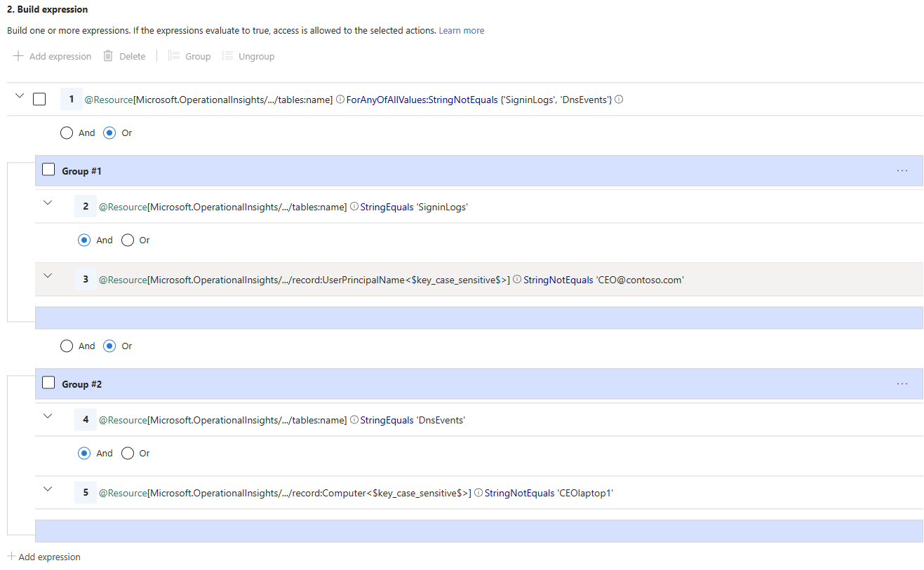Click the info icon after 'DnsEvents'} value
The image size is (924, 570).
coord(619,100)
